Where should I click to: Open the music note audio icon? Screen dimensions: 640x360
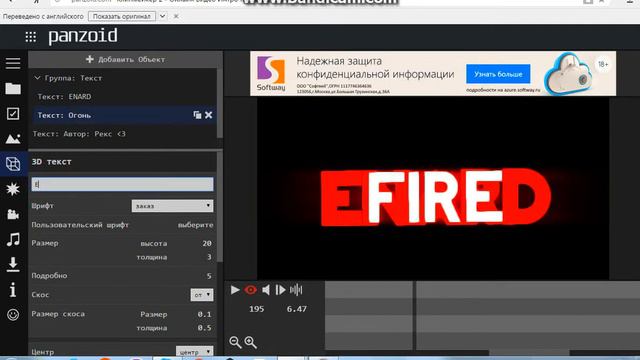tap(13, 239)
